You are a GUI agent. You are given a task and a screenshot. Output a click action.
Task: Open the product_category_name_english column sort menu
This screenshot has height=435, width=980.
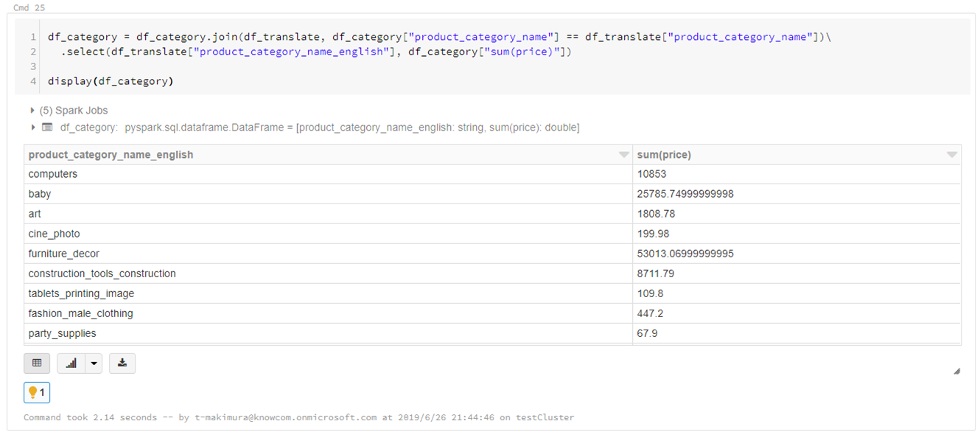(x=622, y=154)
